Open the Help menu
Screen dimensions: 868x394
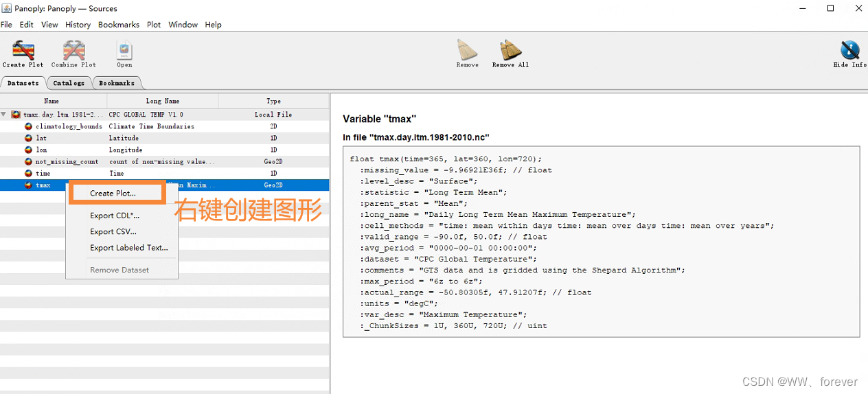pos(214,25)
